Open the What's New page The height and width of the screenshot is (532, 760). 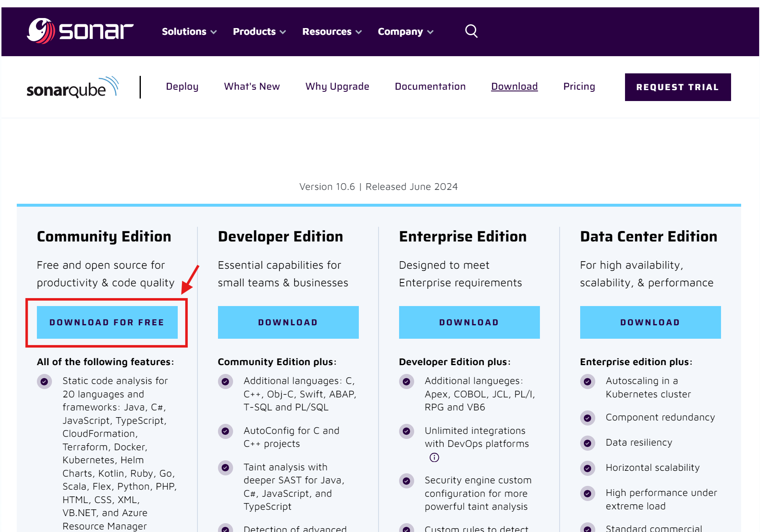point(252,86)
